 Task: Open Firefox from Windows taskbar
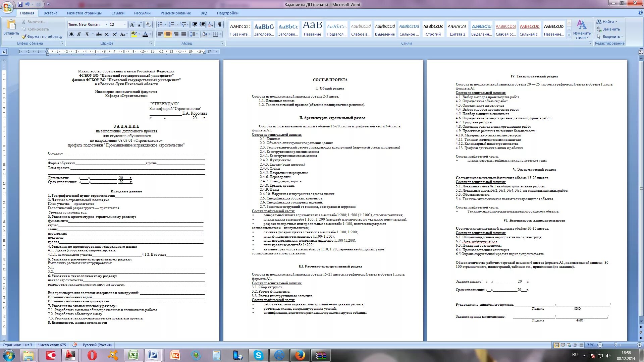click(x=300, y=355)
